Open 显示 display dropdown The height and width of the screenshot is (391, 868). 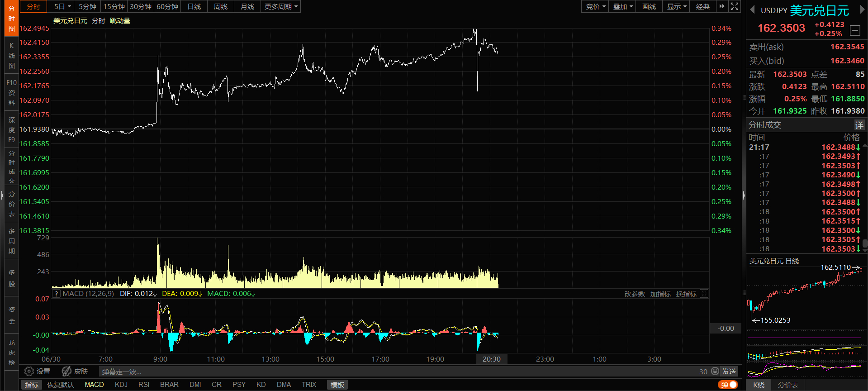click(676, 6)
